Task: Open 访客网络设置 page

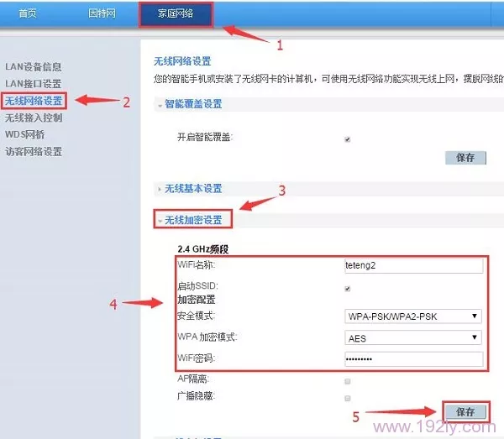Action: click(34, 152)
